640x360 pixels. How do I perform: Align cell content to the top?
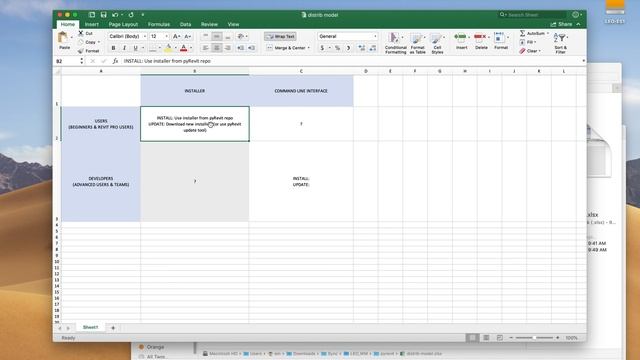[x=206, y=36]
